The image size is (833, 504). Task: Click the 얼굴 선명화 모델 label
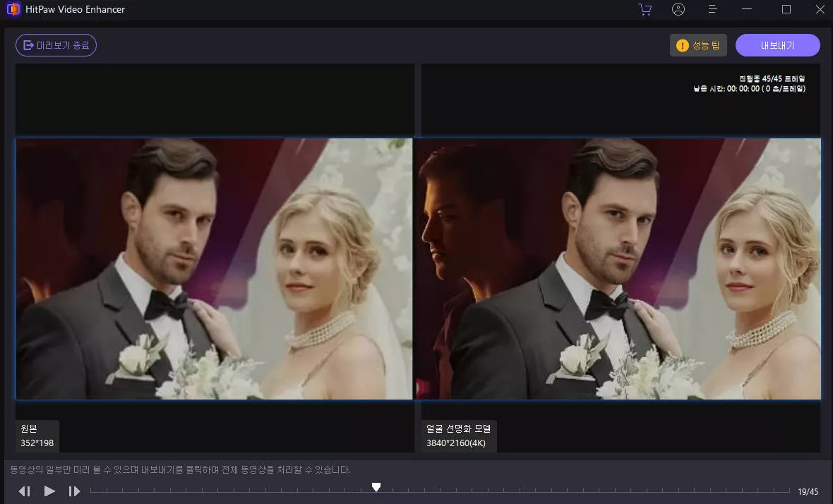click(459, 429)
